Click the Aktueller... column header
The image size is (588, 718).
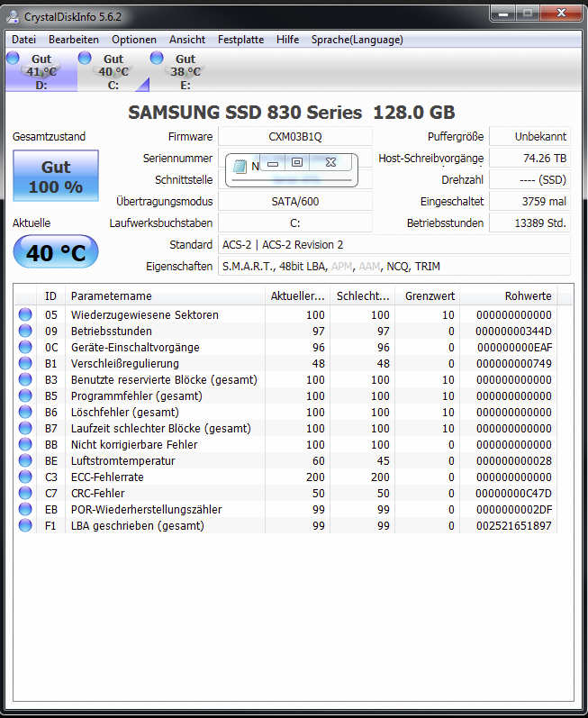pyautogui.click(x=297, y=295)
